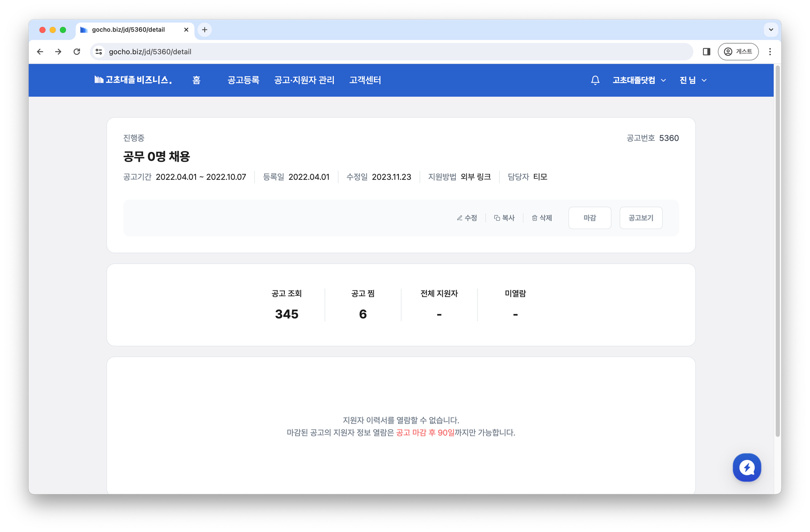Viewport: 810px width, 532px height.
Task: Open the chat support bubble
Action: 746,468
